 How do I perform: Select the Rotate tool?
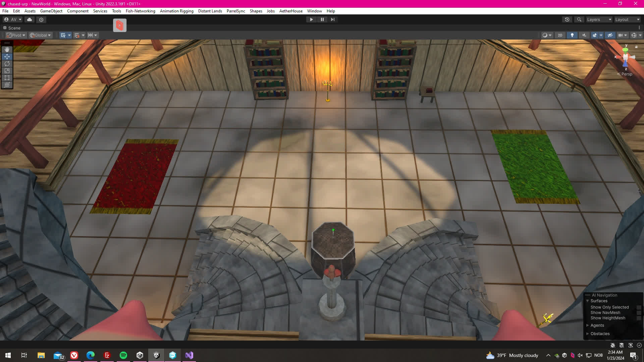[7, 64]
